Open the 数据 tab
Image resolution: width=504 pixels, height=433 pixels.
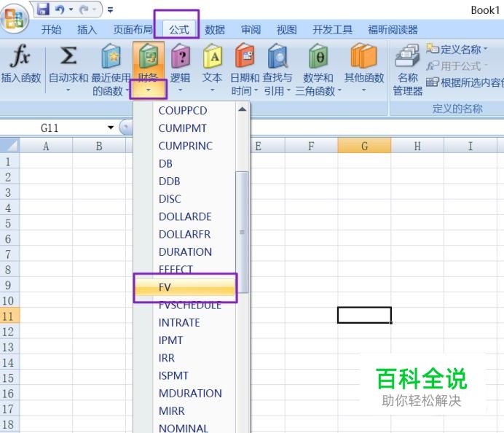tap(215, 30)
